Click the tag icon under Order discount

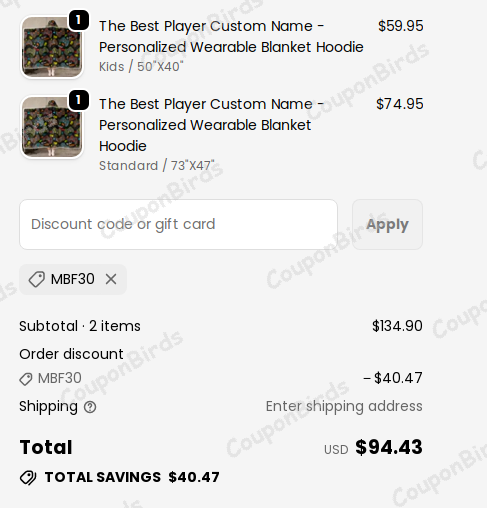(26, 379)
